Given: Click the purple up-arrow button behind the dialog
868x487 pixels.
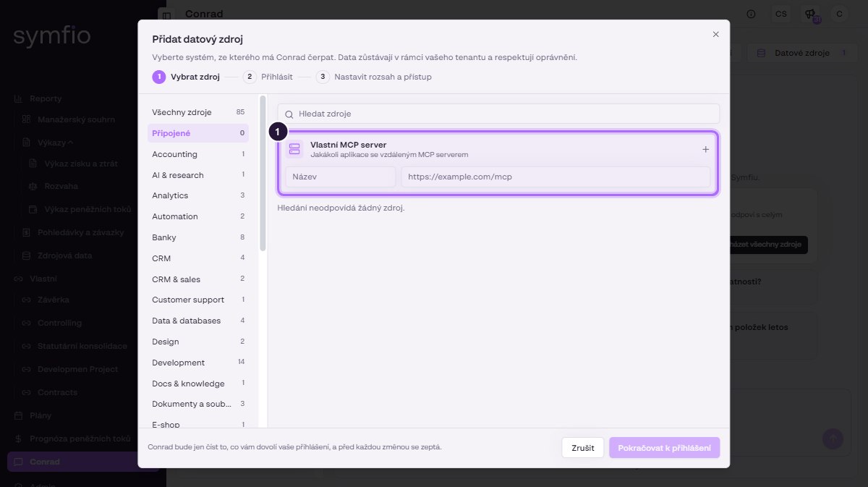Looking at the screenshot, I should click(833, 439).
